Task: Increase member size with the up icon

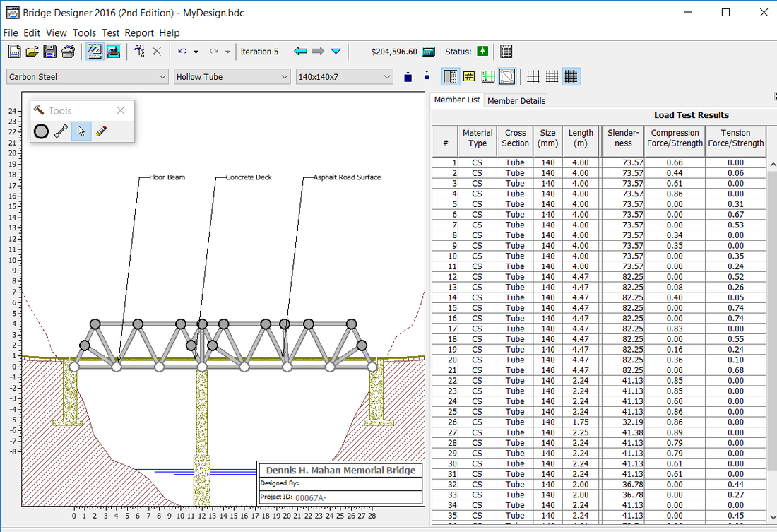Action: coord(408,77)
